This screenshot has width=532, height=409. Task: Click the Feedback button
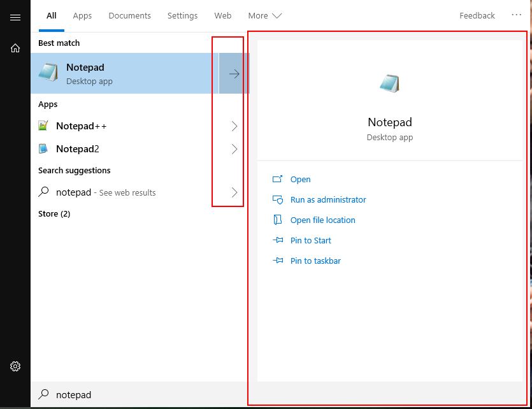coord(477,15)
